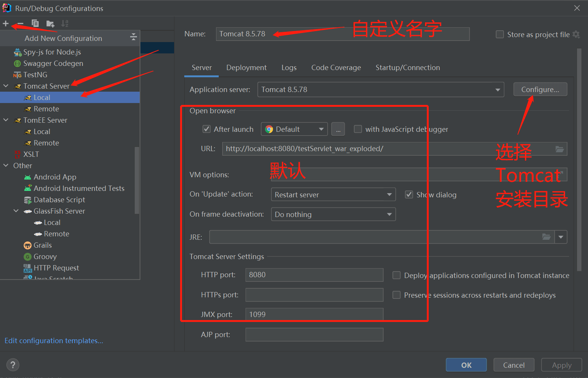Select the HTTP Request configuration type
588x378 pixels.
pyautogui.click(x=56, y=268)
